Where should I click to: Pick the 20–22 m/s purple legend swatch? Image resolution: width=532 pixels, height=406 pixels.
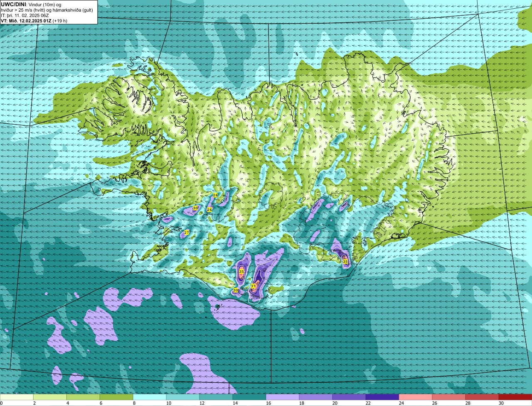[349, 397]
